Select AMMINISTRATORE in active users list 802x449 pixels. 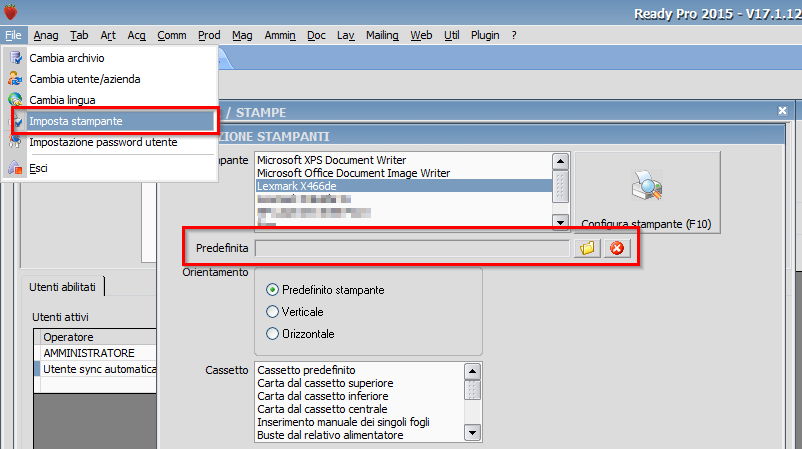(96, 353)
